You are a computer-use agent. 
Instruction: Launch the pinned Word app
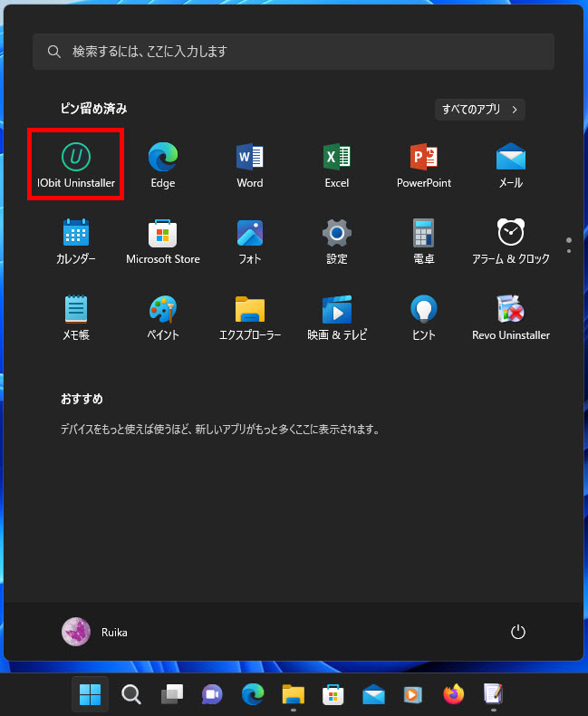[x=250, y=164]
